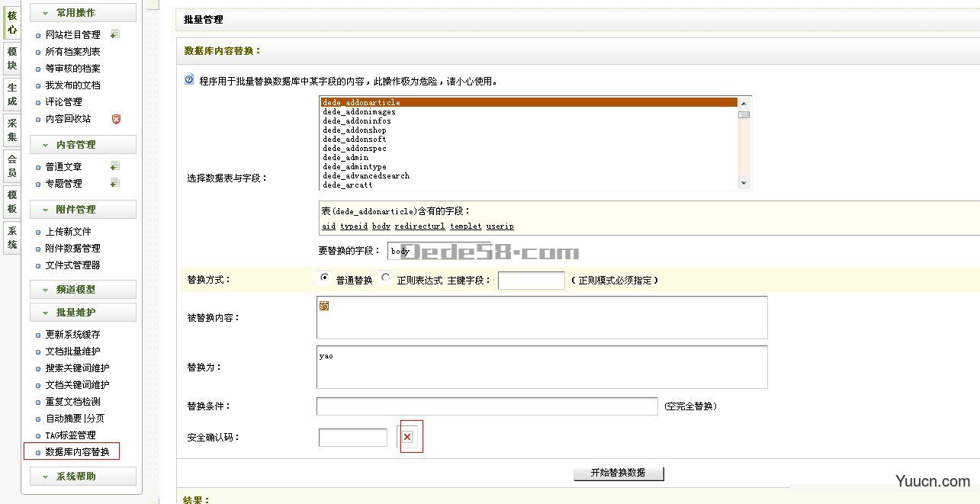The height and width of the screenshot is (504, 980).
Task: Collapse the 内容管理 section
Action: (x=83, y=144)
